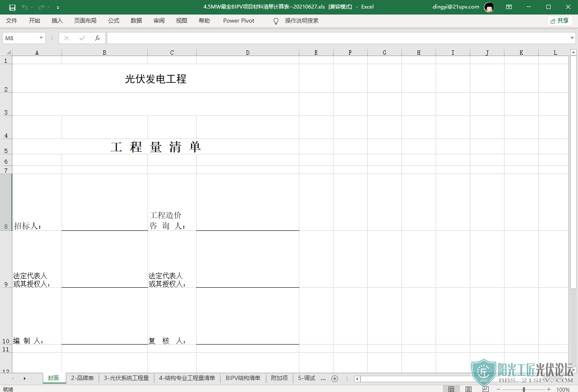The height and width of the screenshot is (392, 578).
Task: Select row 10 header
Action: (x=6, y=316)
